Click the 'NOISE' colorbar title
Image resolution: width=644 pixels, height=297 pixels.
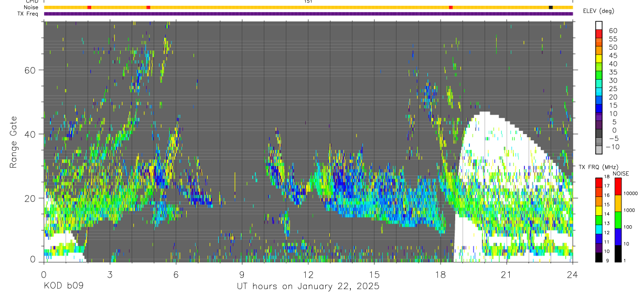(x=621, y=173)
